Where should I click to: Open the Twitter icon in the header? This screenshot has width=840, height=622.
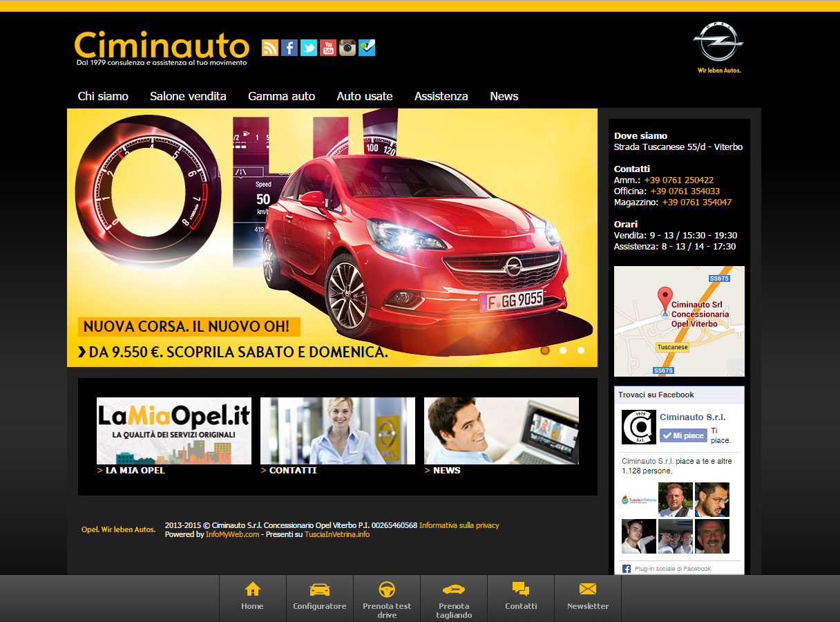(309, 48)
